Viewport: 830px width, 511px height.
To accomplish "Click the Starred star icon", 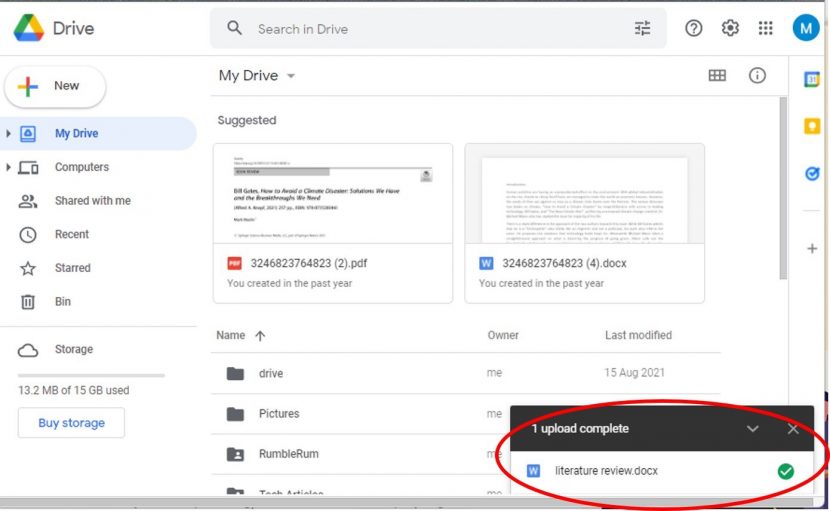I will click(28, 268).
